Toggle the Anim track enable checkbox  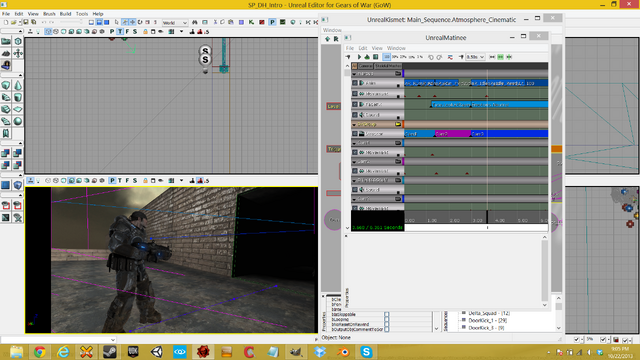[x=355, y=83]
